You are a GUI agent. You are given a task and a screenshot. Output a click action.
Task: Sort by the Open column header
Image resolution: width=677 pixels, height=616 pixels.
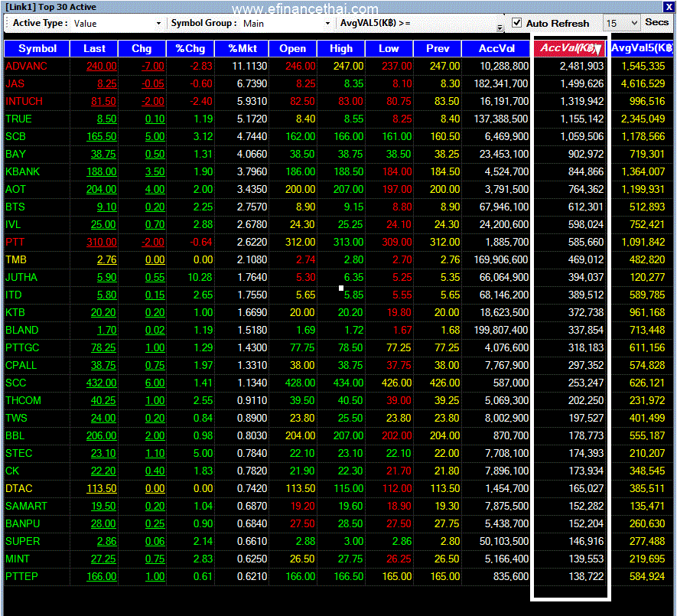tap(293, 48)
